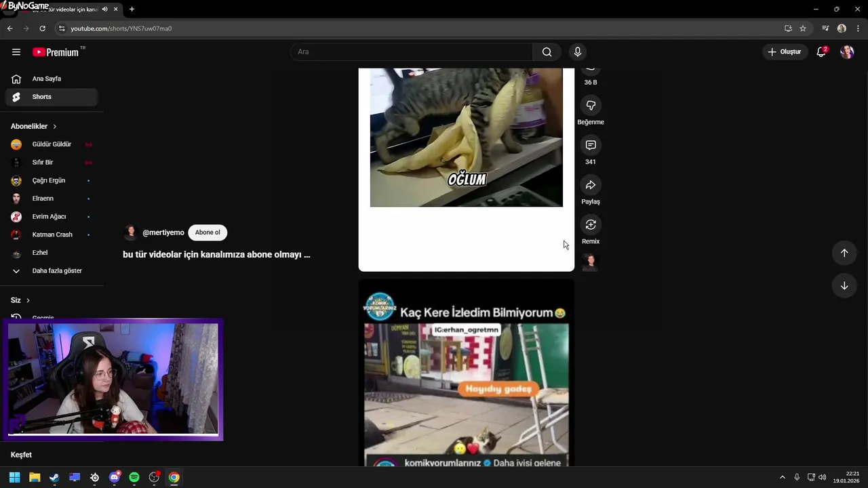
Task: Open SteelSeries app from taskbar
Action: [94, 477]
